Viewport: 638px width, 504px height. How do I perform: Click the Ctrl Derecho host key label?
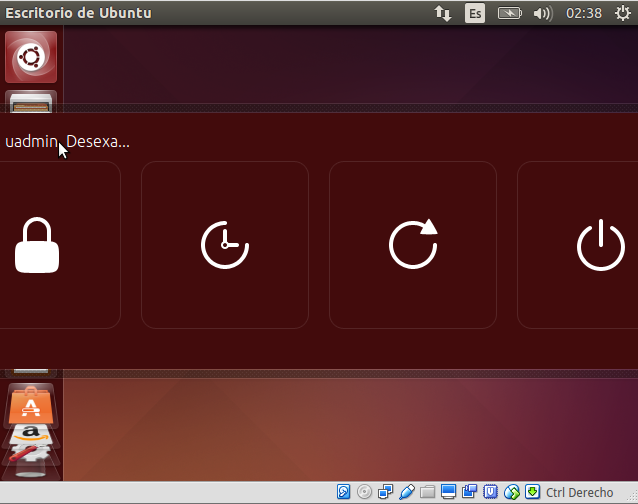coord(579,493)
